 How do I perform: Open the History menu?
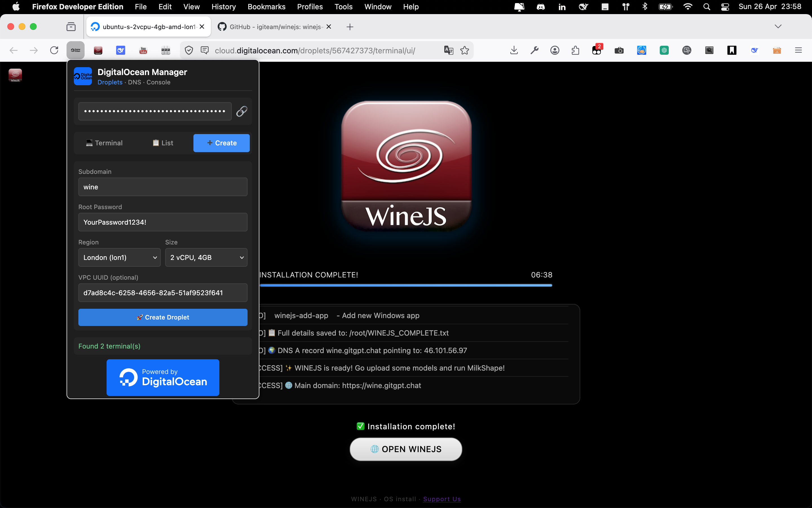tap(224, 7)
